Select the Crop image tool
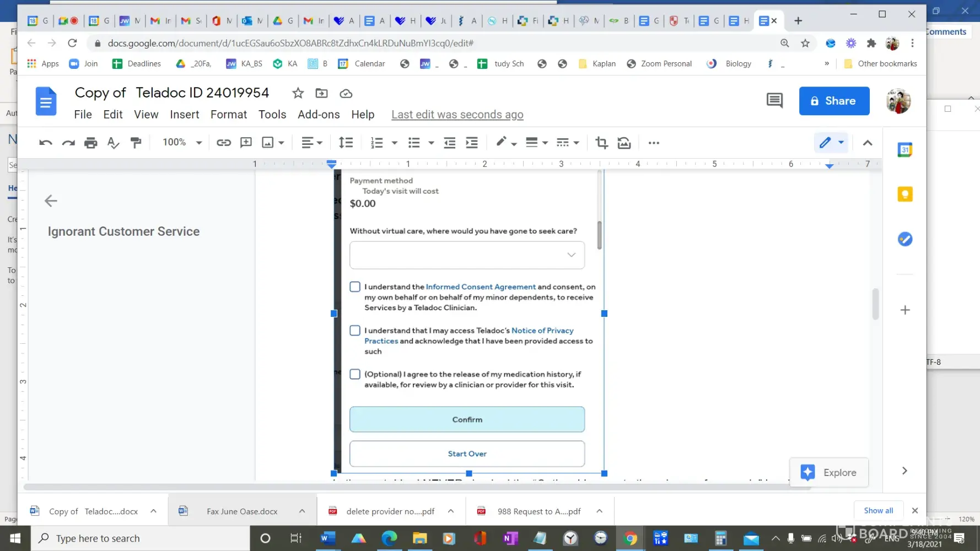 pyautogui.click(x=601, y=143)
